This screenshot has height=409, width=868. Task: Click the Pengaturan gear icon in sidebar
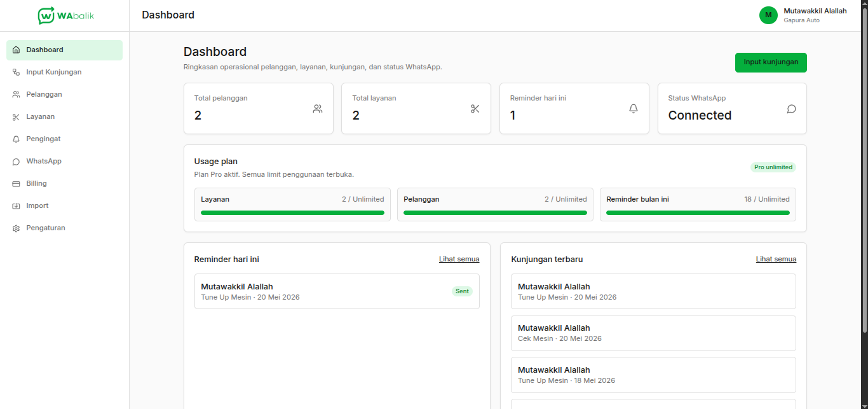click(x=16, y=228)
